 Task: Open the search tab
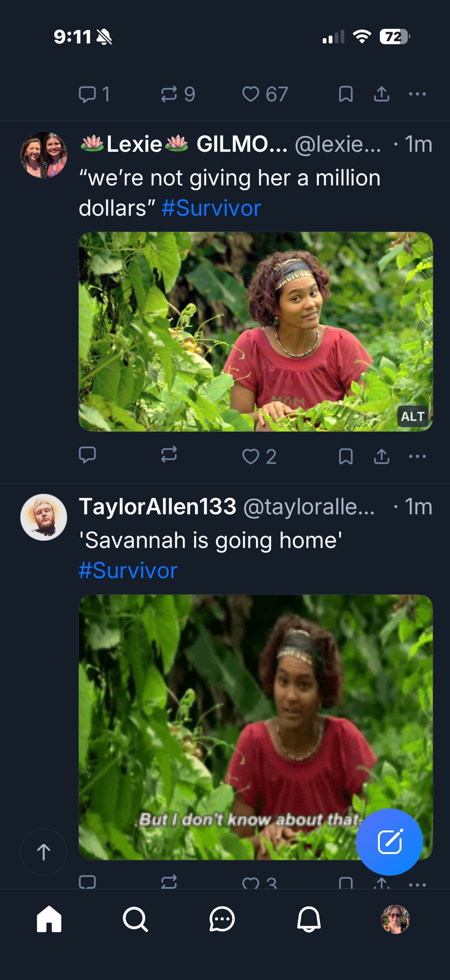[x=135, y=919]
